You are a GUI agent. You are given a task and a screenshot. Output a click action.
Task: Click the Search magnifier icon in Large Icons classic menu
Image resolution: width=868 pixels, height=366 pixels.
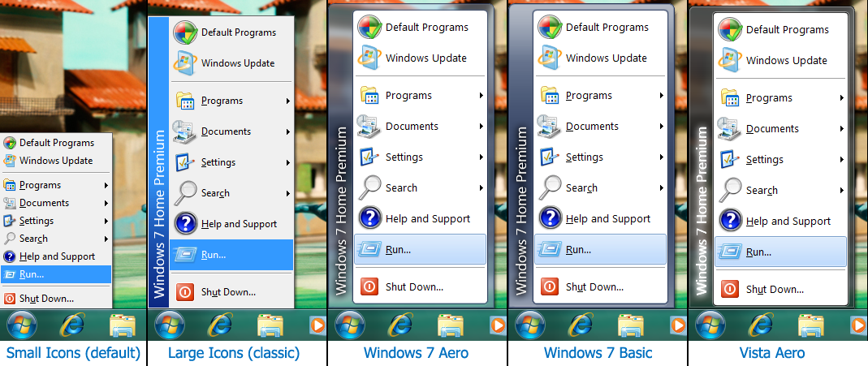pos(185,193)
